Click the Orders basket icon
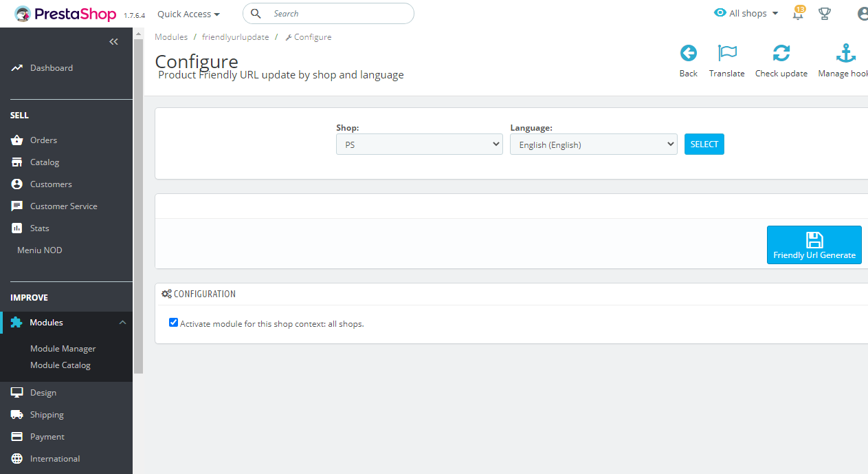 pos(17,140)
